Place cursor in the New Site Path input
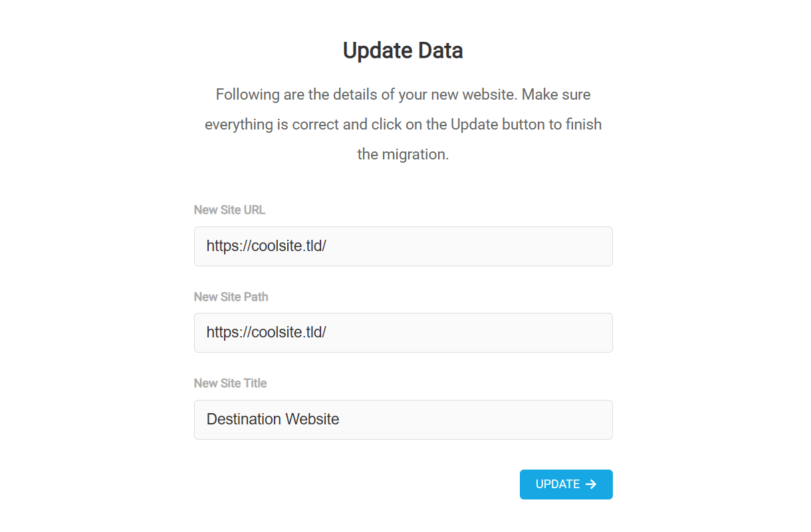The width and height of the screenshot is (811, 532). pyautogui.click(x=403, y=332)
